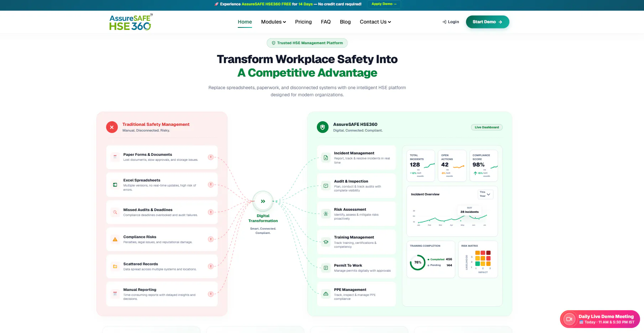
Task: Click the Compliance Risks warning triangle icon
Action: pyautogui.click(x=115, y=239)
